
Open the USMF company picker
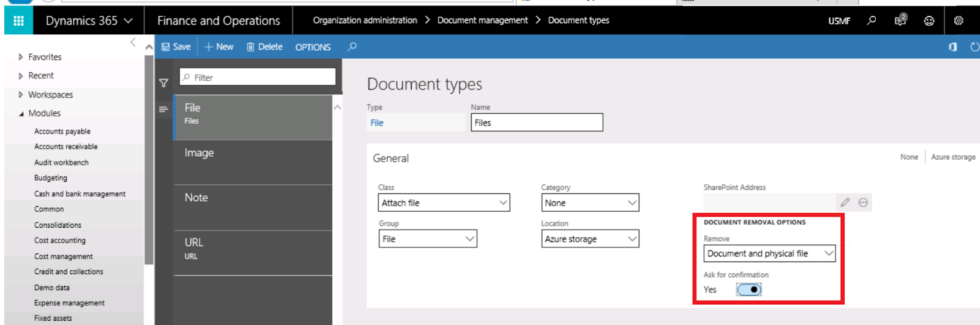tap(839, 21)
